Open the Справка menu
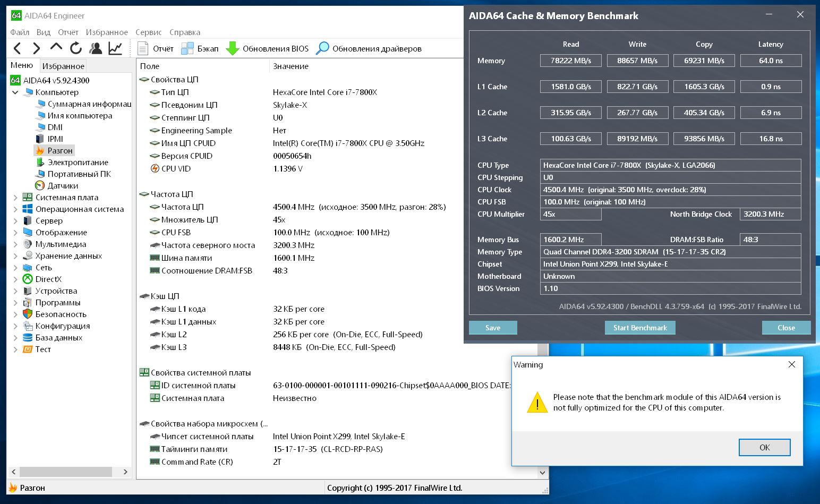This screenshot has height=504, width=820. (x=185, y=32)
